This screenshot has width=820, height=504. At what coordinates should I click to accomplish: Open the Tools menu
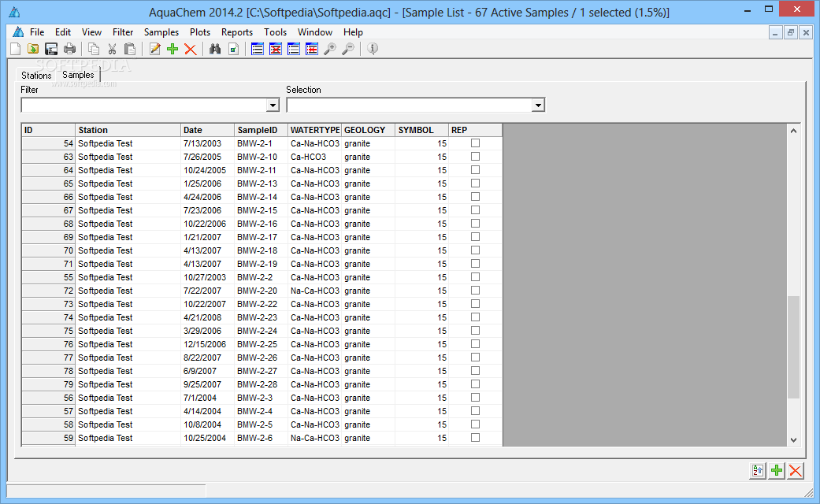point(275,31)
